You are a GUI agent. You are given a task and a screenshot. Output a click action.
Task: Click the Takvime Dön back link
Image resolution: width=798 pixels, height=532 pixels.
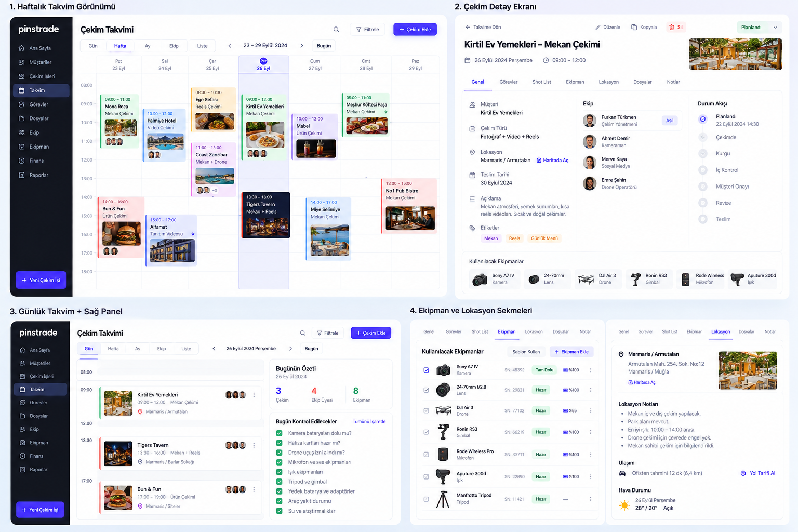[483, 27]
